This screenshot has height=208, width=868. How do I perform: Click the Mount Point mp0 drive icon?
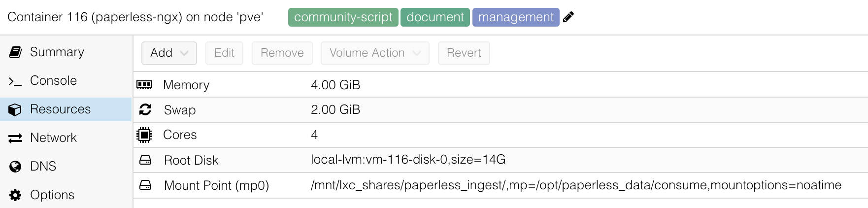145,185
